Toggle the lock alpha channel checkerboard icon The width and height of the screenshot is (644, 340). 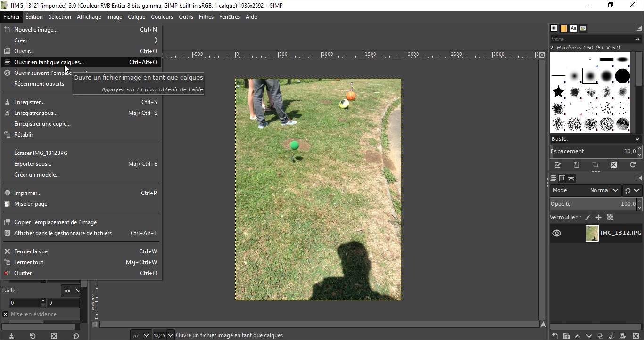coord(610,218)
